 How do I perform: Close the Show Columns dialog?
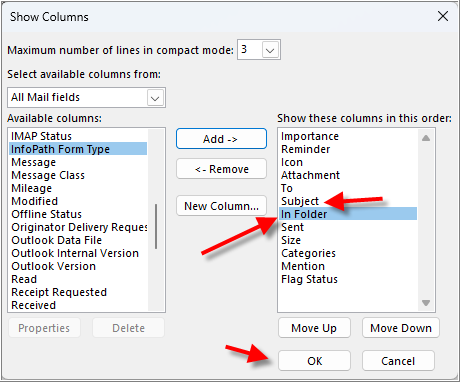coord(443,16)
